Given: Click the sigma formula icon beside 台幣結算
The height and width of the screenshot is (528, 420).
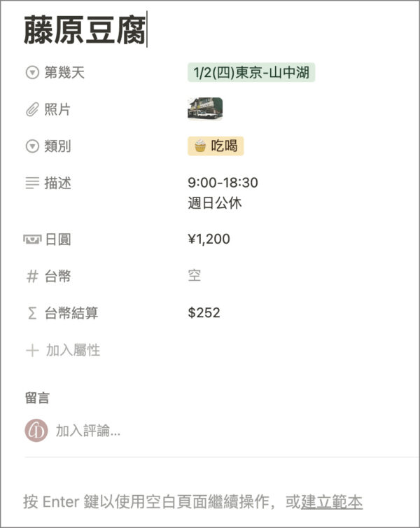Looking at the screenshot, I should point(31,314).
